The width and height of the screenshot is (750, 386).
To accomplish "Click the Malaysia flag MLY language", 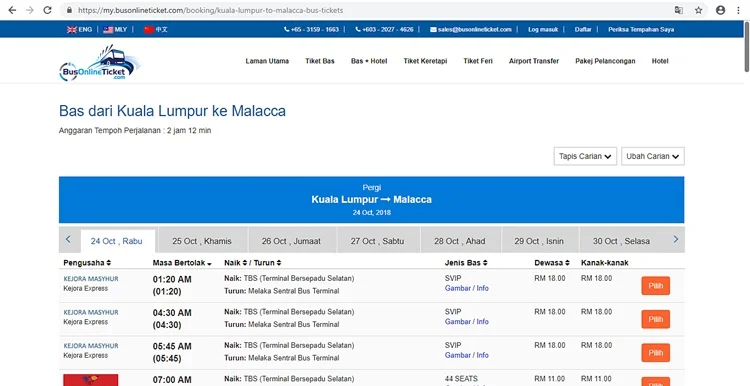I will pyautogui.click(x=115, y=29).
